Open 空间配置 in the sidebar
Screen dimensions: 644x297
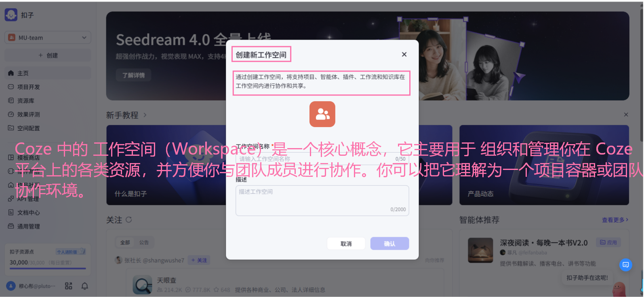tap(48, 128)
